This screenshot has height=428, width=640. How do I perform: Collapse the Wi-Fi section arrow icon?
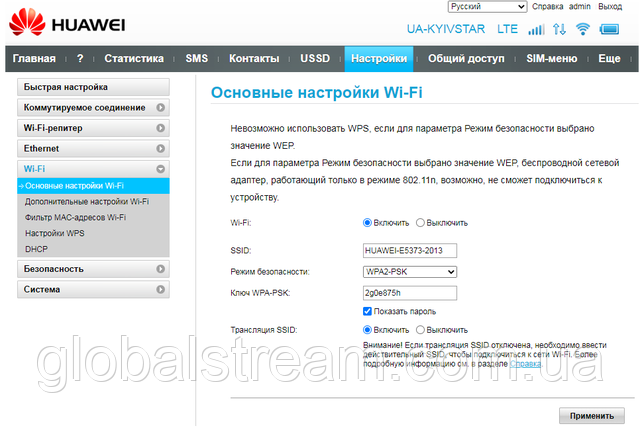160,169
